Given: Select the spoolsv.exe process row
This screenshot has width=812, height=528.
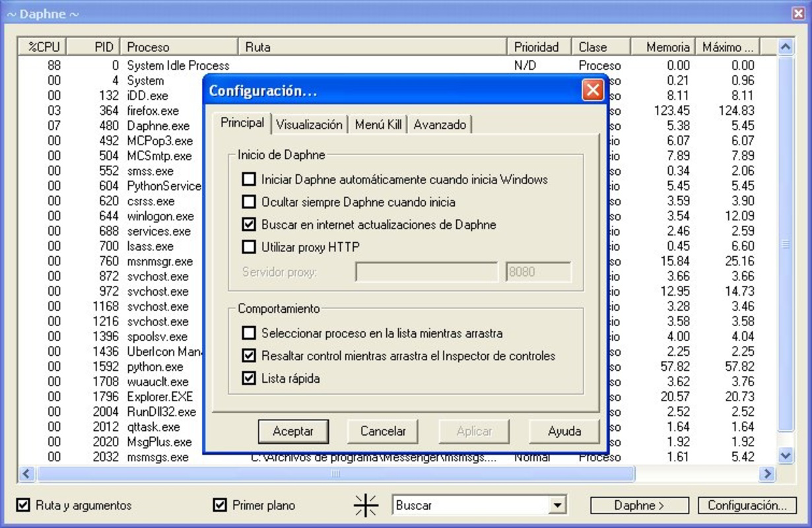Looking at the screenshot, I should (158, 337).
